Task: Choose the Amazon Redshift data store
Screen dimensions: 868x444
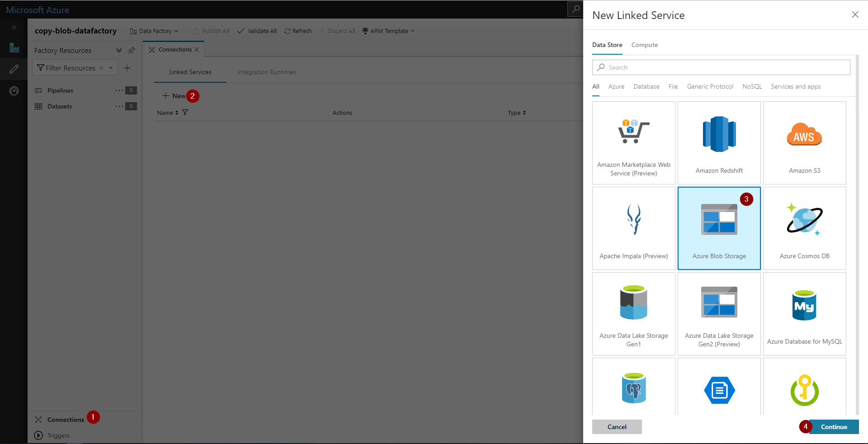Action: [719, 143]
